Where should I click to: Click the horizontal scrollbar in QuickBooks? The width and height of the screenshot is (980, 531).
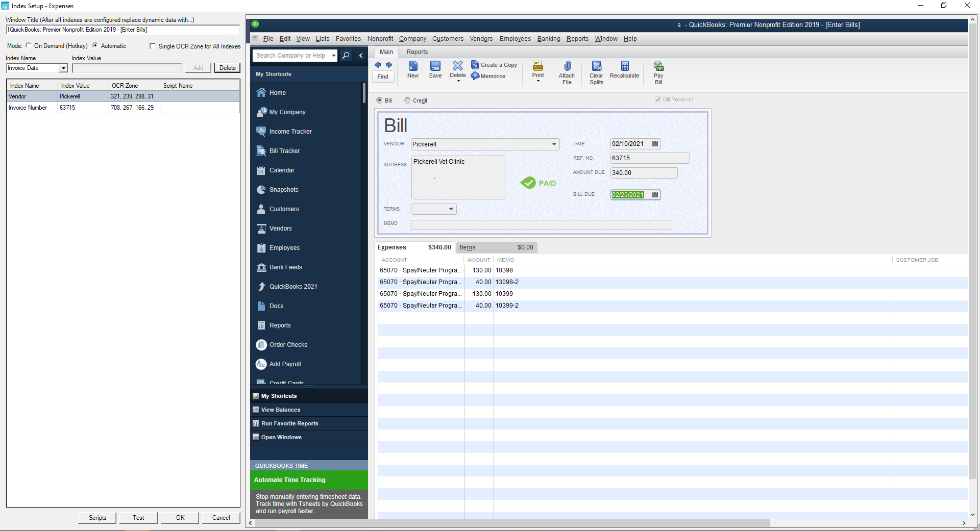(x=512, y=523)
